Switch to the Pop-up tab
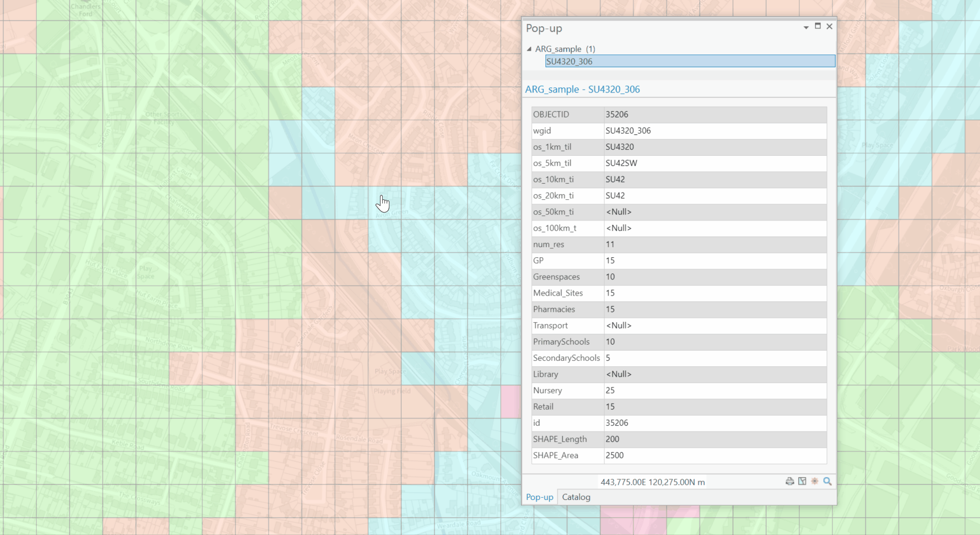 click(539, 497)
